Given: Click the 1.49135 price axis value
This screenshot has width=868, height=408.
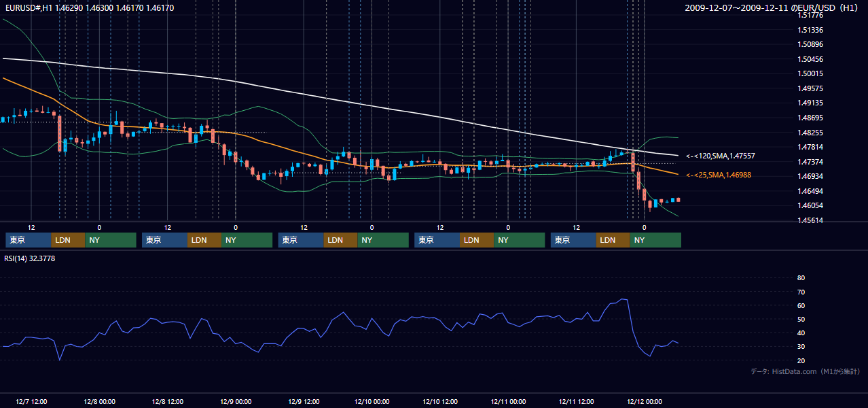Looking at the screenshot, I should 810,103.
